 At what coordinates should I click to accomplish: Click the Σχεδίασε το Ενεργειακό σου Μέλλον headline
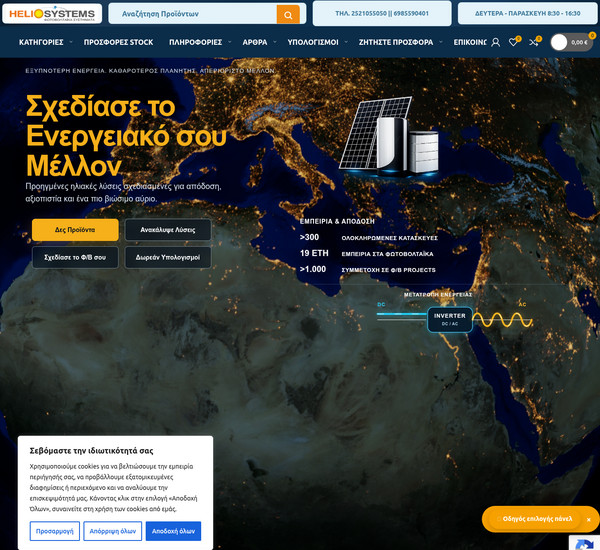[126, 136]
